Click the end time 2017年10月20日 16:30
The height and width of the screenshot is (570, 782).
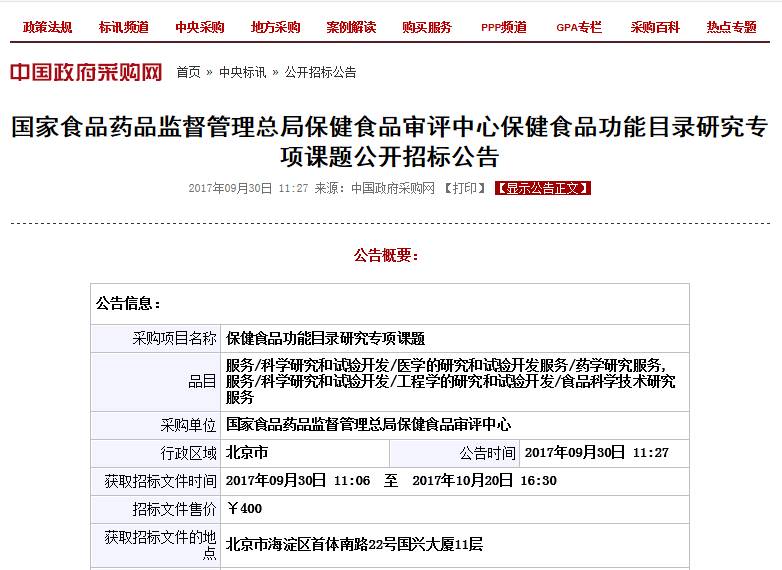click(x=484, y=481)
